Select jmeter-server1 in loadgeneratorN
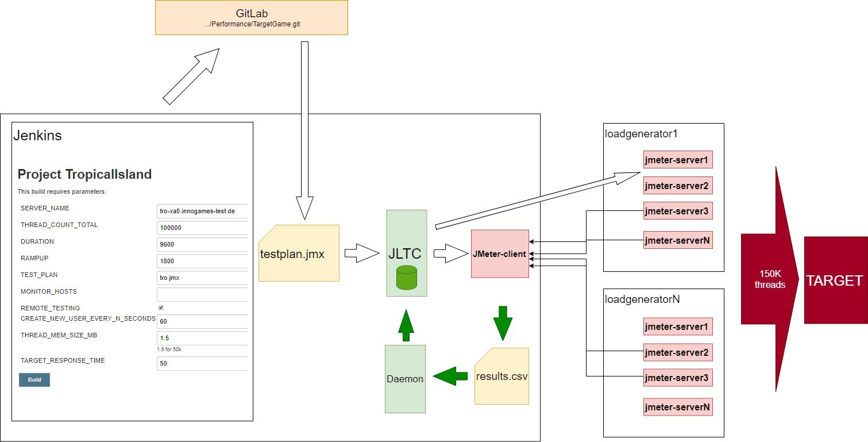868x442 pixels. (x=678, y=326)
